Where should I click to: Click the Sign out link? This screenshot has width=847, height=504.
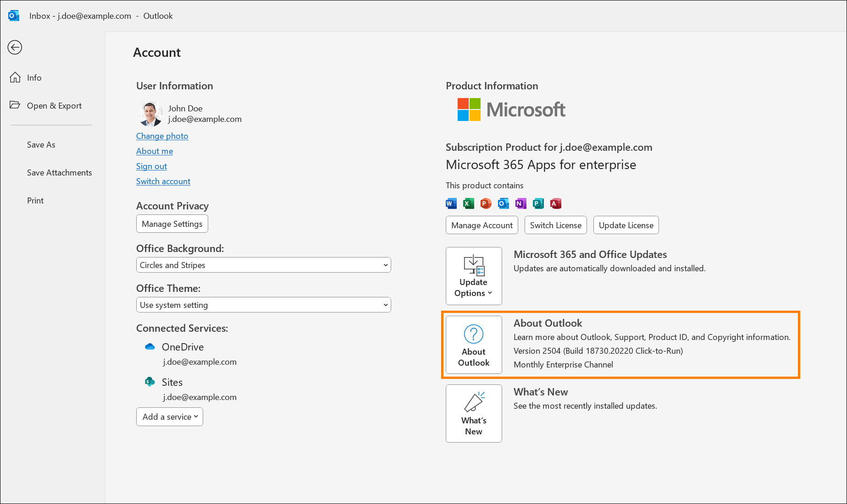click(151, 166)
